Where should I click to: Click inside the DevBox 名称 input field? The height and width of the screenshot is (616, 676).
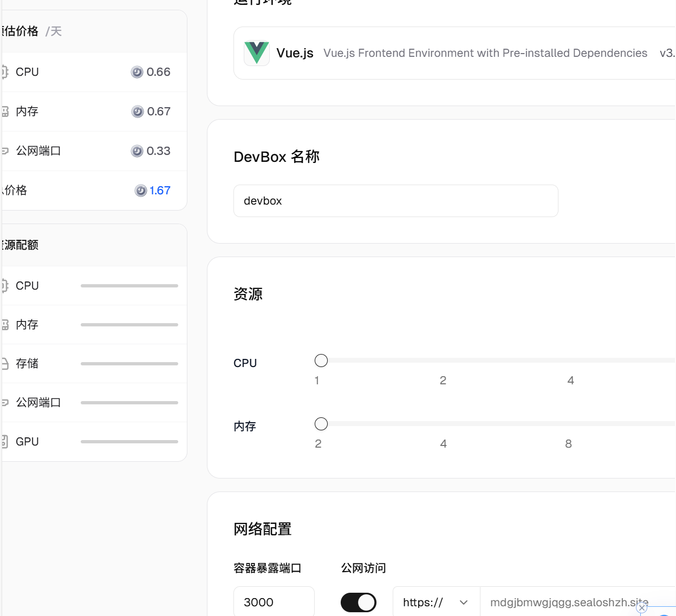(x=396, y=200)
